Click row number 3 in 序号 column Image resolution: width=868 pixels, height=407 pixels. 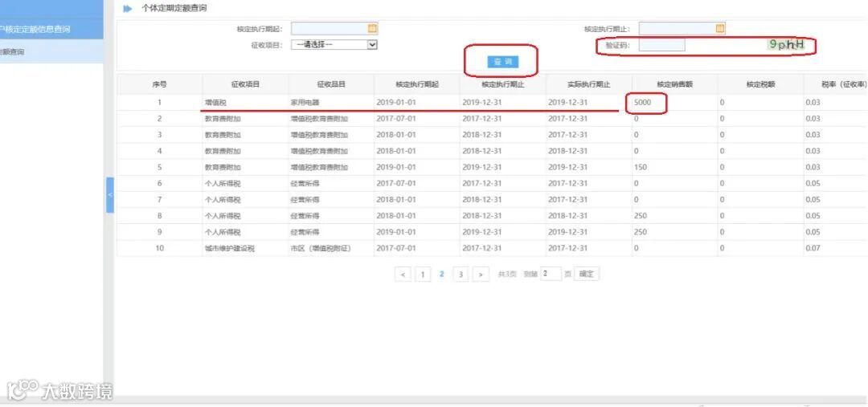point(159,135)
